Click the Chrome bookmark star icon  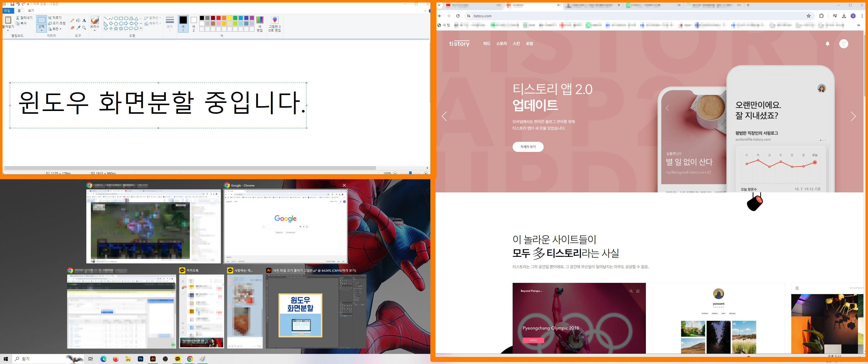(x=809, y=16)
